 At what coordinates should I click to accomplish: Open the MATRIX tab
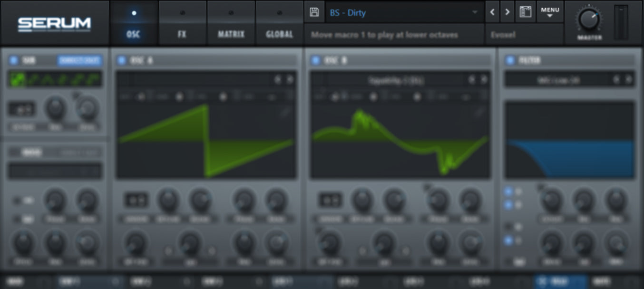[x=231, y=23]
